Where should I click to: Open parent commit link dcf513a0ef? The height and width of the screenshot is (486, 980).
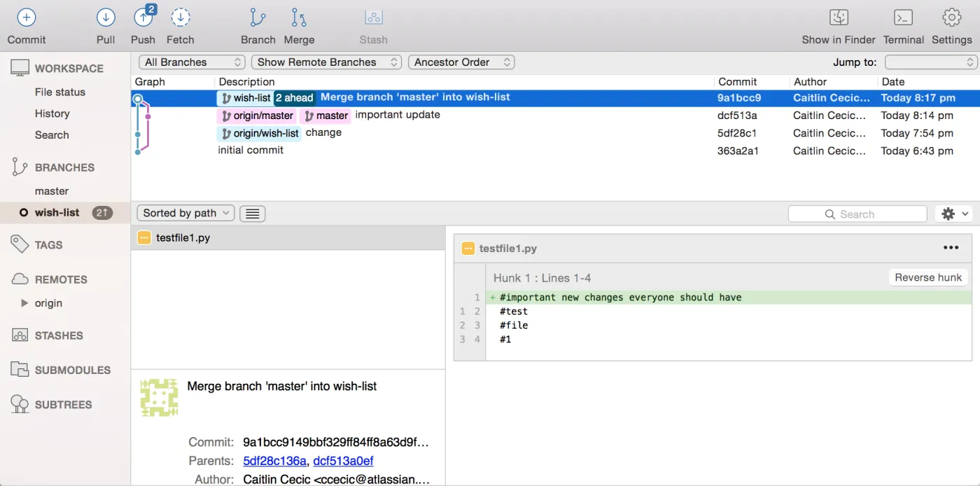click(343, 461)
